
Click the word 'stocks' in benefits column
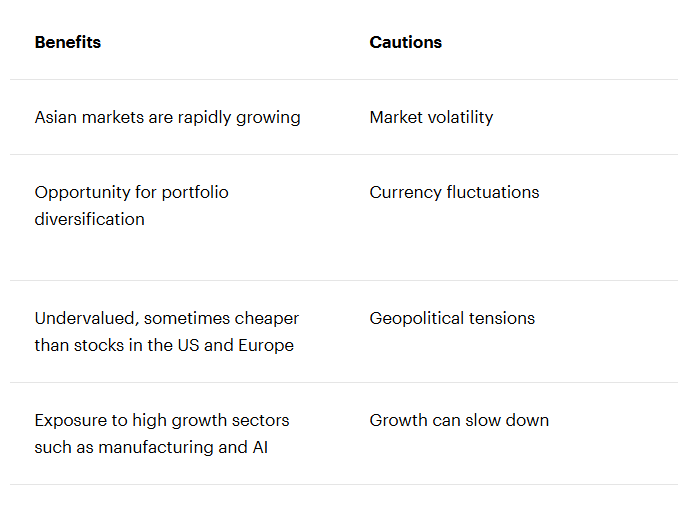pyautogui.click(x=99, y=346)
